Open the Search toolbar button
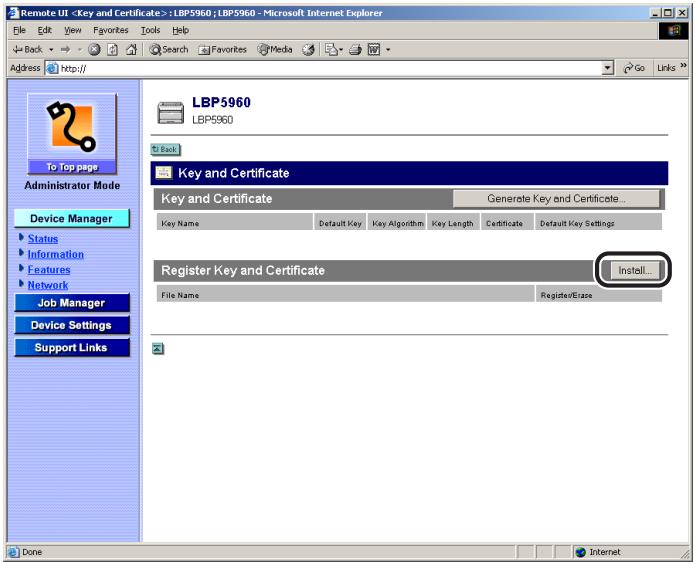 point(169,50)
